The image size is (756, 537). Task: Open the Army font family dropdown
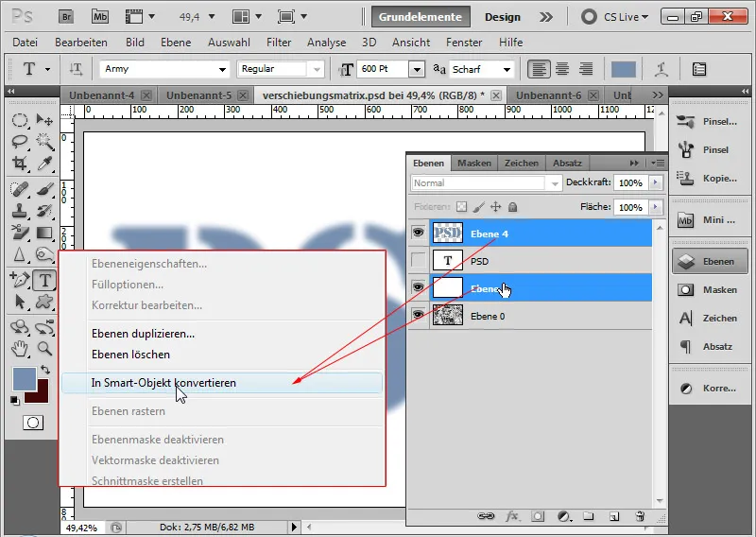[x=222, y=69]
